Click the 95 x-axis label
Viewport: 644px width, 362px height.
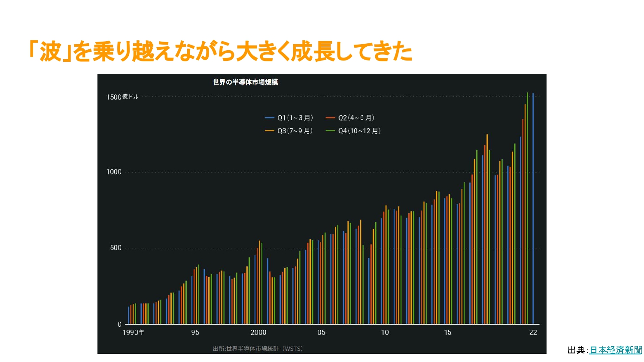point(195,332)
